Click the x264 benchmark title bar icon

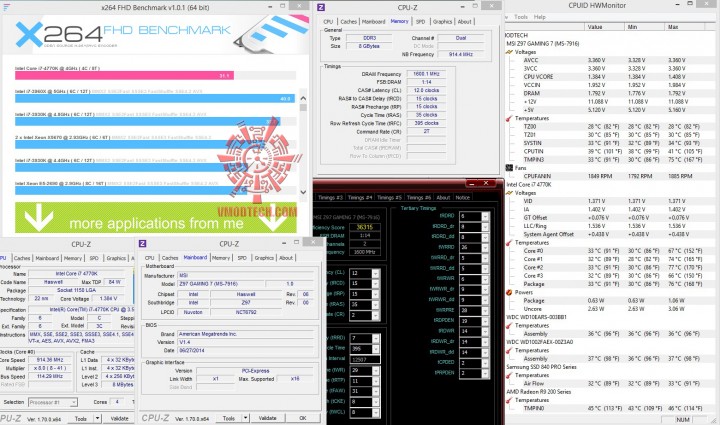[x=6, y=7]
